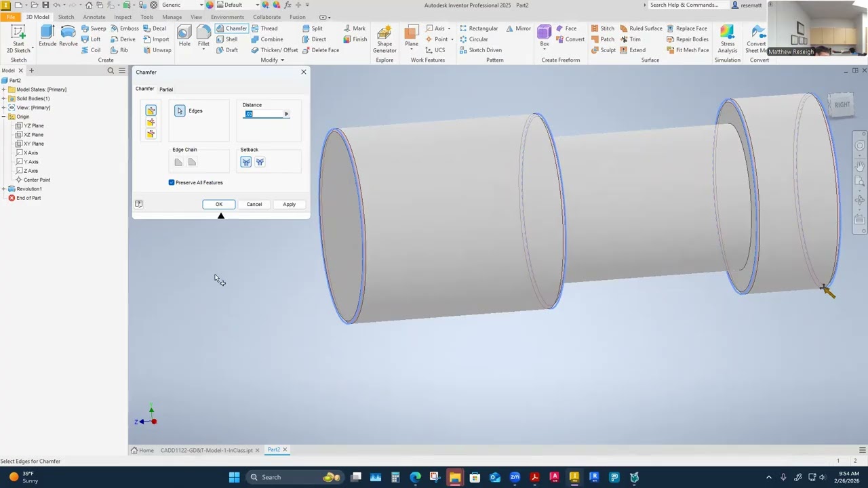Expand the Revolution1 feature node
This screenshot has height=488, width=868.
[4, 189]
